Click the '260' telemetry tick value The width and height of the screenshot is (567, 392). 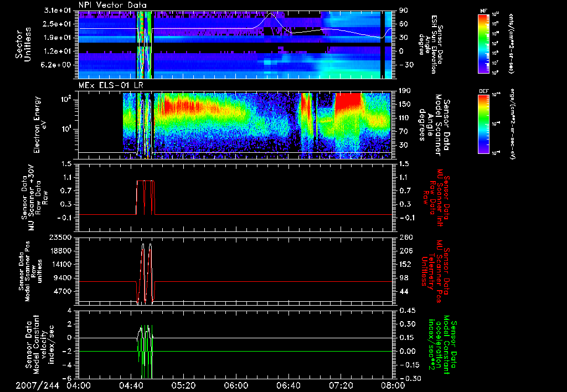406,238
